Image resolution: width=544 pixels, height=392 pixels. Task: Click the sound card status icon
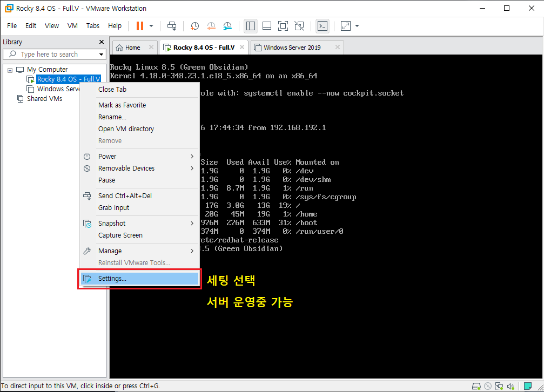[511, 386]
